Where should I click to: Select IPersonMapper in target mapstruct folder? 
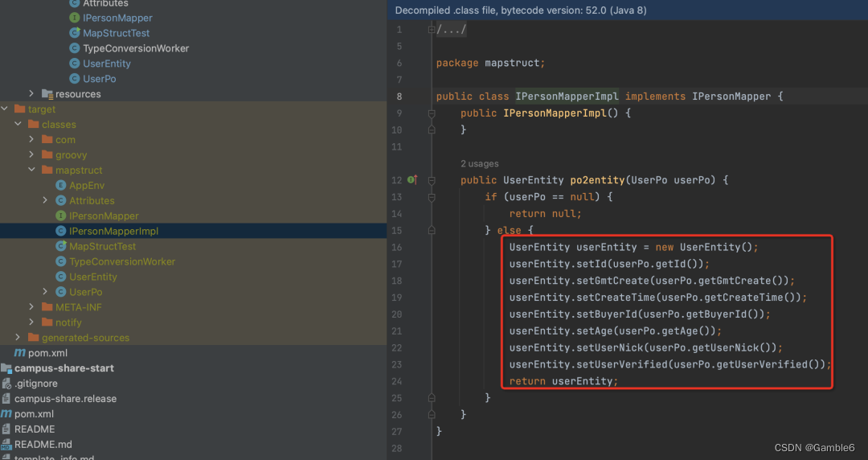(104, 216)
